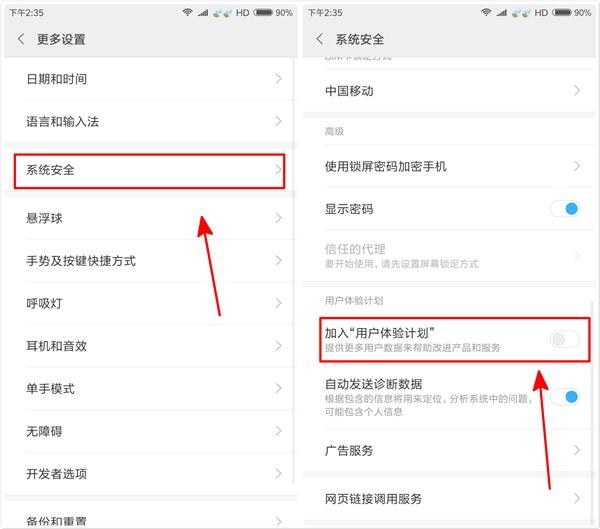Open 开发者选项 settings entry
The height and width of the screenshot is (529, 600).
click(x=149, y=474)
